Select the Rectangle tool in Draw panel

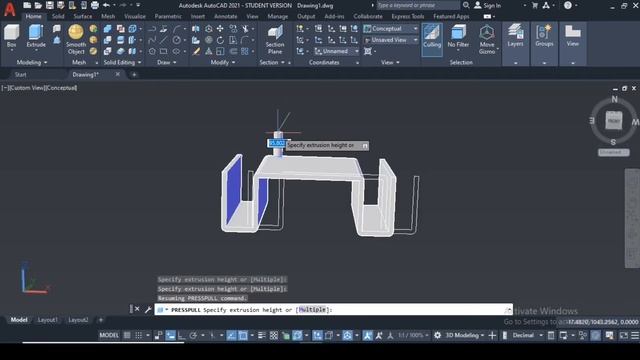click(x=164, y=51)
